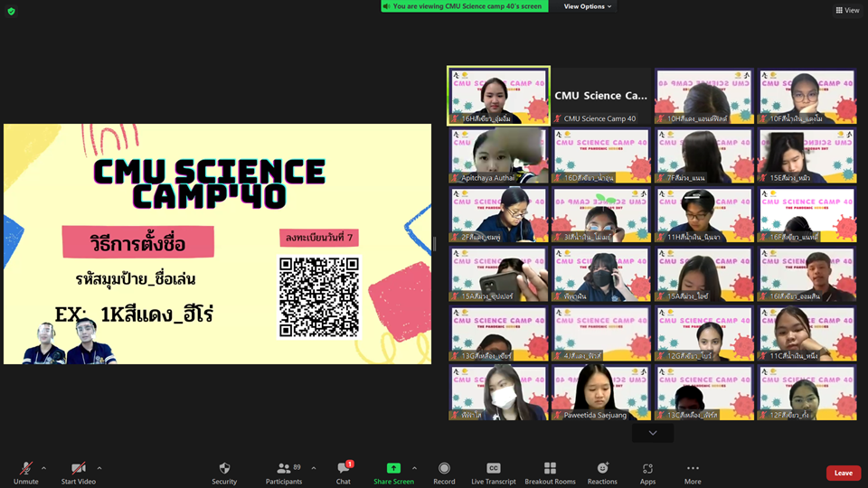Show next page of video thumbnails
Image resolution: width=868 pixels, height=488 pixels.
pos(652,433)
